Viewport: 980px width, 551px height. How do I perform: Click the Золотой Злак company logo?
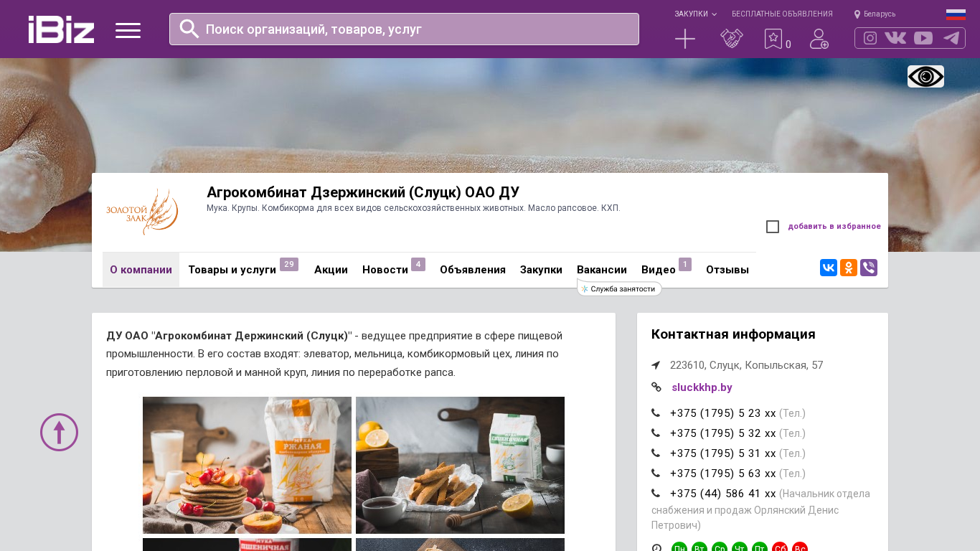click(142, 212)
